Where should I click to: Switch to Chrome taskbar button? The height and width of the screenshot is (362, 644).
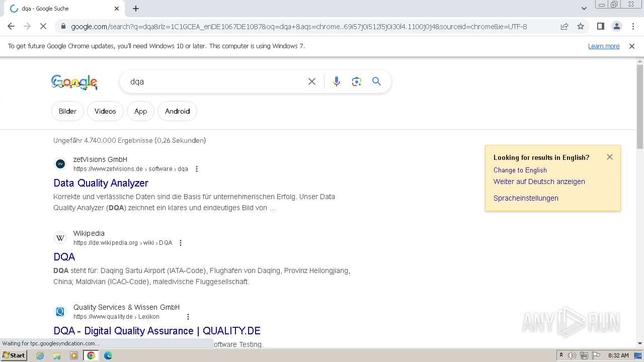(x=91, y=355)
